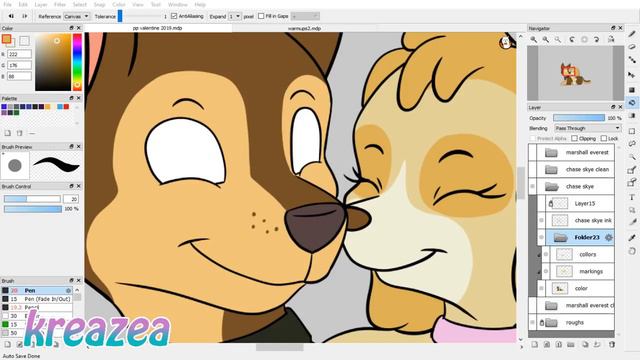Open the Blending Pass Through dropdown

(587, 128)
